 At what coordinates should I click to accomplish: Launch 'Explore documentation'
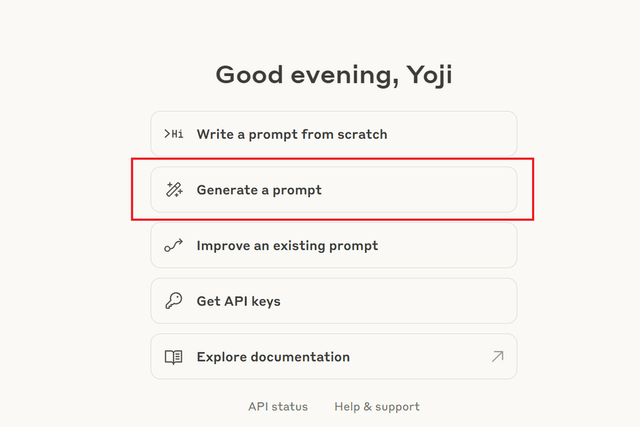(333, 357)
